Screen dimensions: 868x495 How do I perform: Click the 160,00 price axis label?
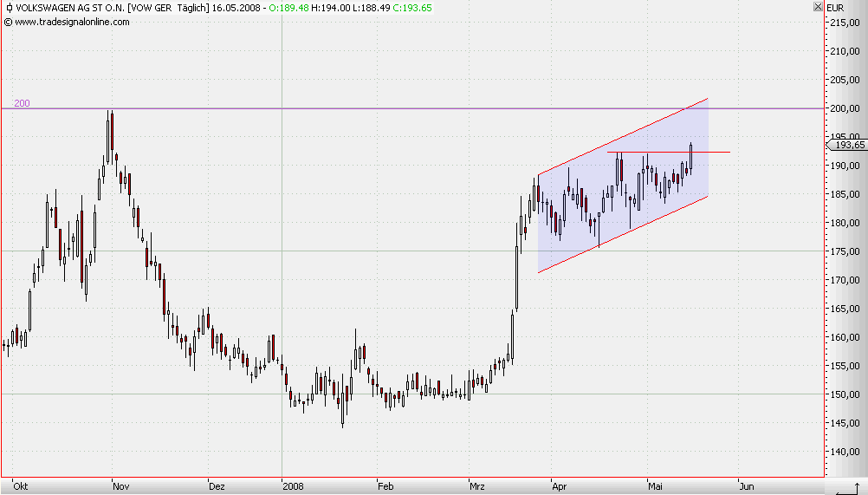pyautogui.click(x=845, y=337)
